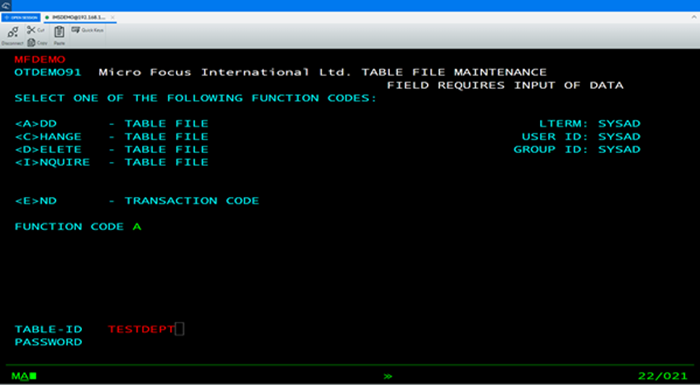700x385 pixels.
Task: Open the Quick Keys panel
Action: [x=88, y=30]
